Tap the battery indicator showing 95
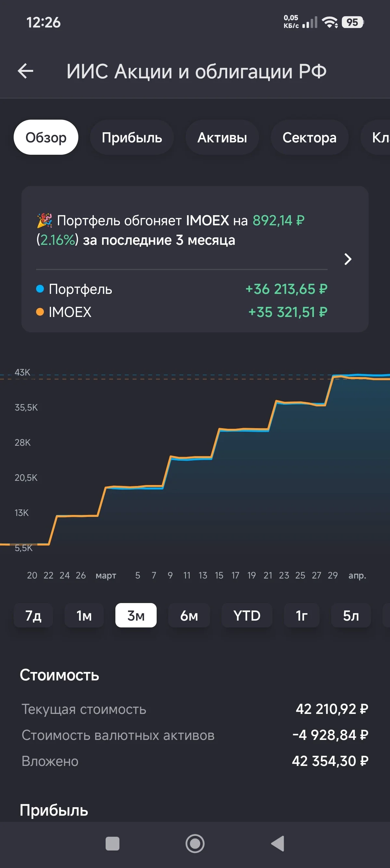Screen dimensions: 390x868 click(353, 22)
